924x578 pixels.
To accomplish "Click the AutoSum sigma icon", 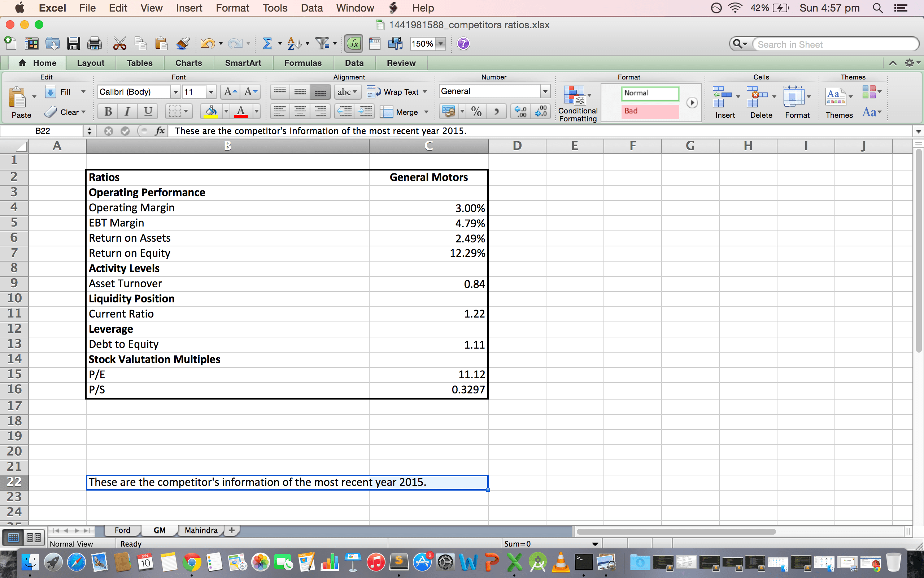I will [x=268, y=44].
